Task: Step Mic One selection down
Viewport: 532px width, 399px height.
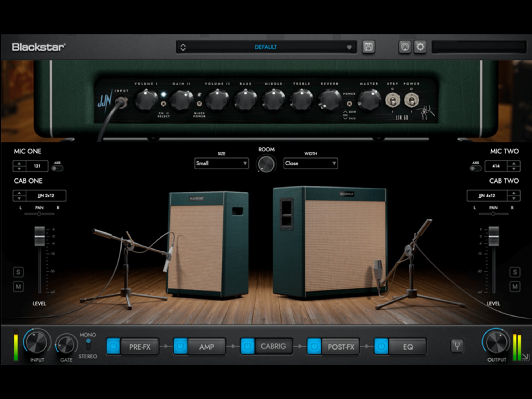Action: 19,169
